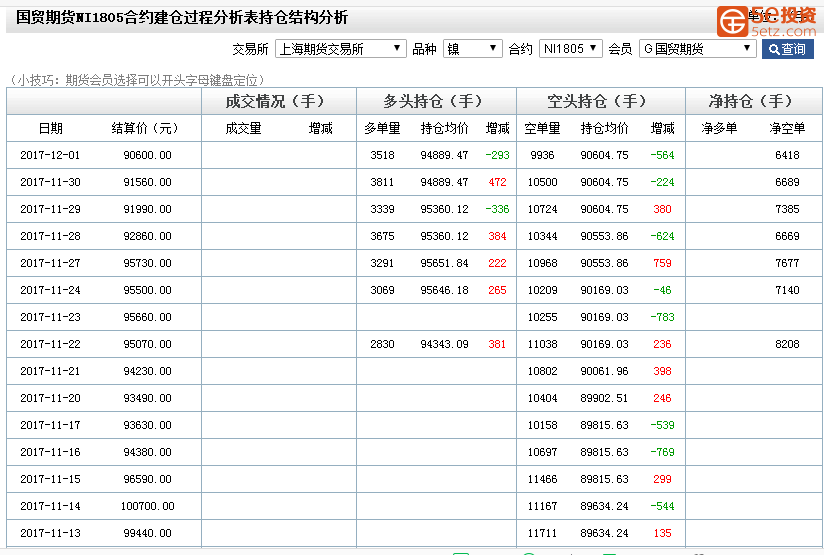
Task: Open the 合约 contract dropdown showing NI1805
Action: click(570, 49)
